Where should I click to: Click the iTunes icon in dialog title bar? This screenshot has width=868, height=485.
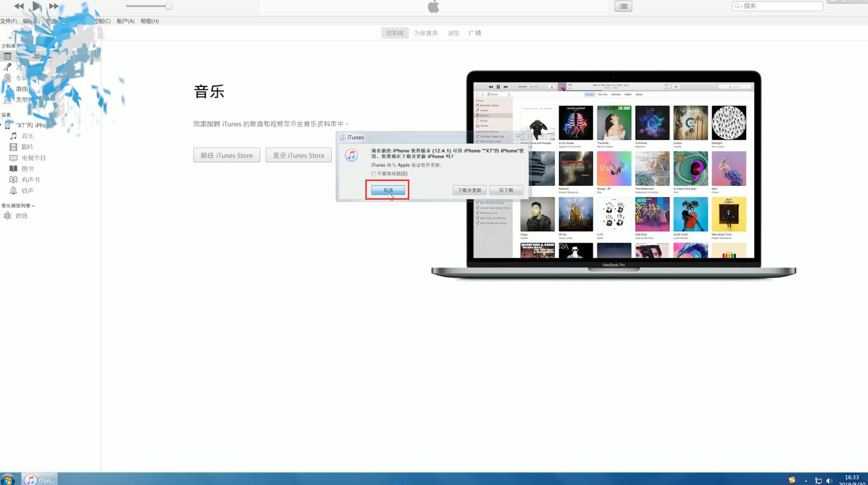coord(342,137)
